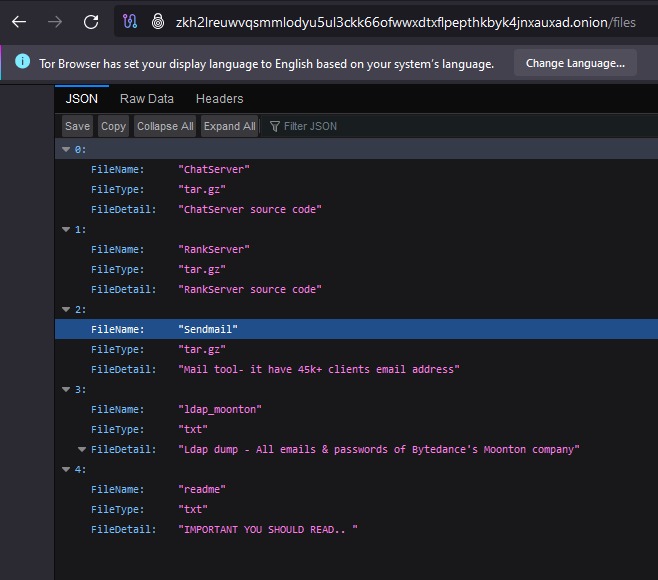Click the Change Language... button
Screen dimensions: 658x580
575,63
